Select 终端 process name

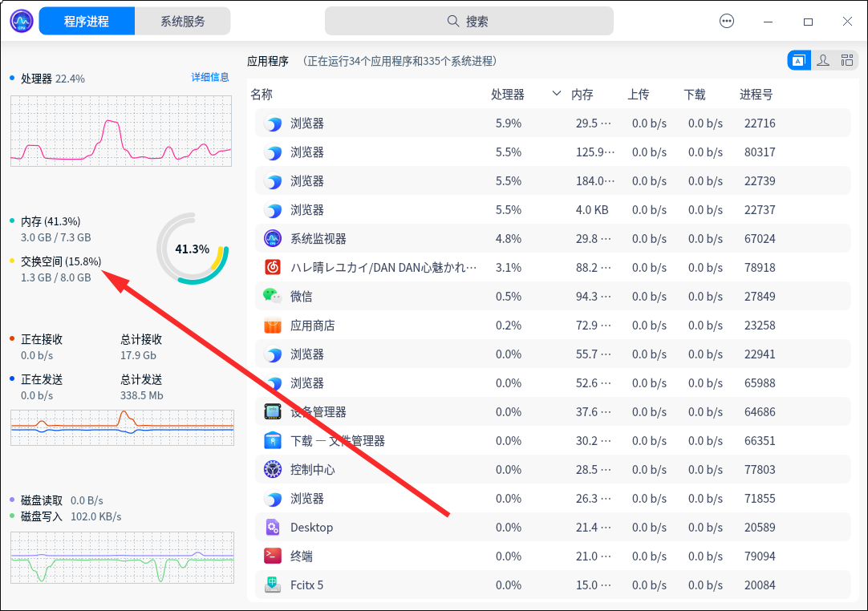[x=301, y=556]
